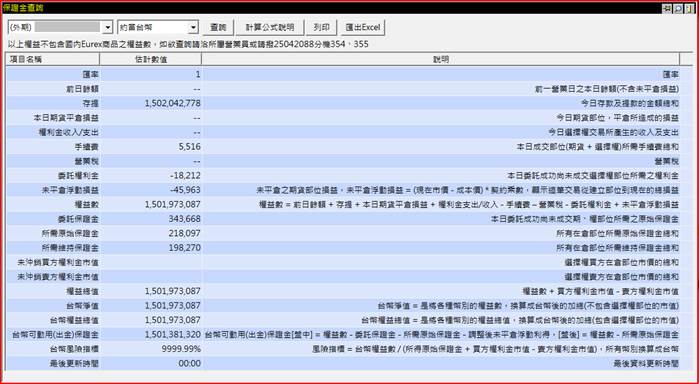
Task: Sort by 項目名稱 column header
Action: tap(53, 59)
